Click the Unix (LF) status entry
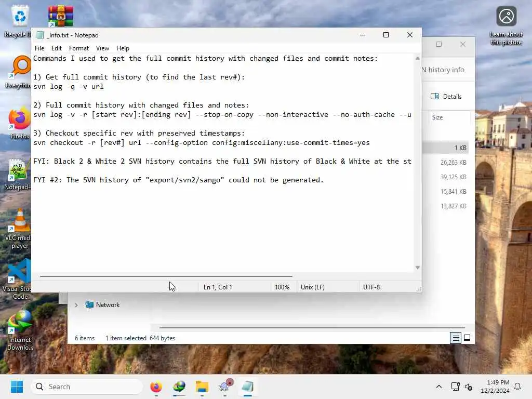This screenshot has width=532, height=399. click(312, 287)
